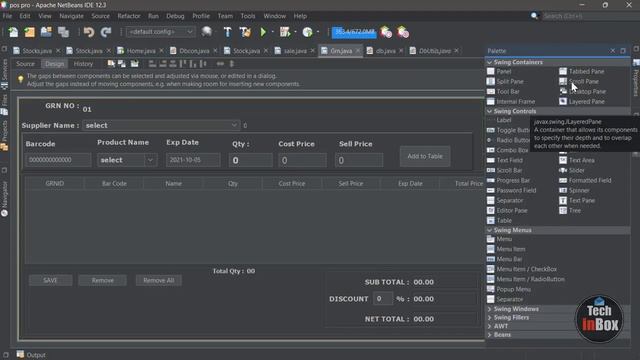The height and width of the screenshot is (360, 640).
Task: Select the Tabbed Pane palette item
Action: [582, 71]
